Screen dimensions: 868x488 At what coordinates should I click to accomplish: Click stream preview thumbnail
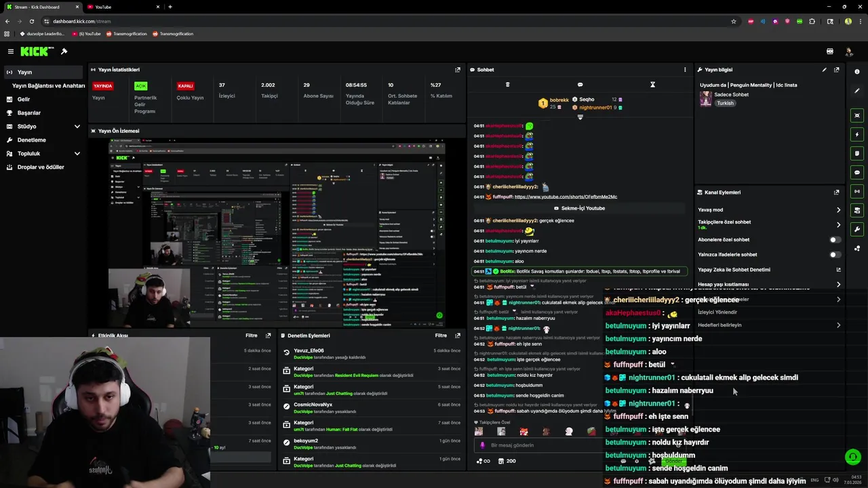click(277, 232)
